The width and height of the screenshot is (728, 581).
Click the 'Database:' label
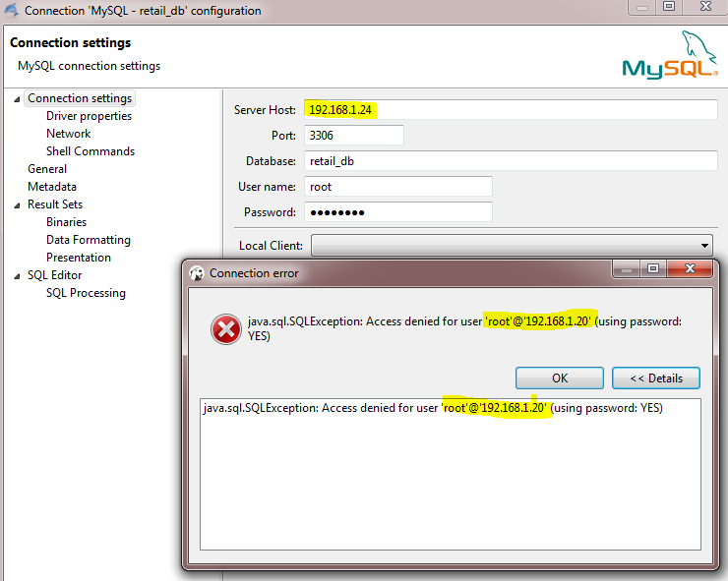[271, 161]
